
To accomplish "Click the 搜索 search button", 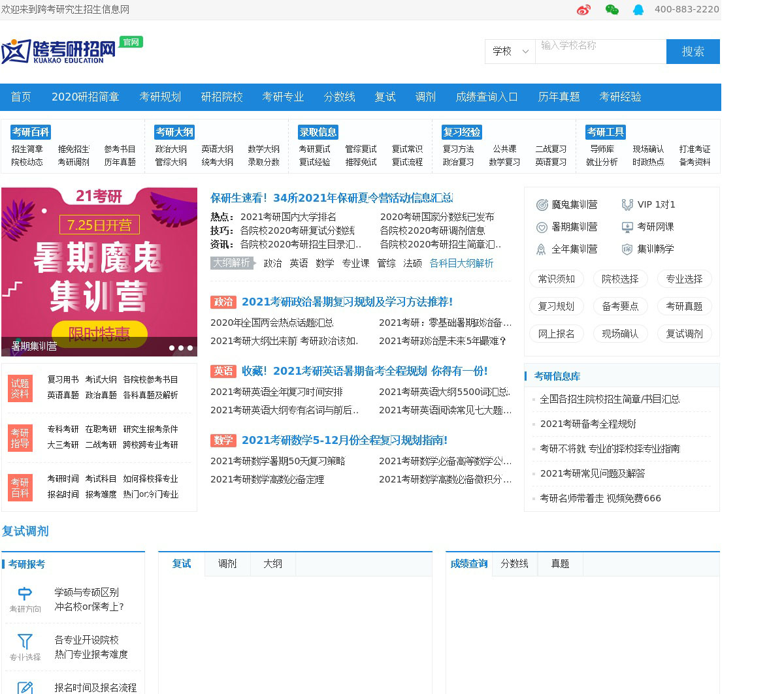I will (x=693, y=52).
